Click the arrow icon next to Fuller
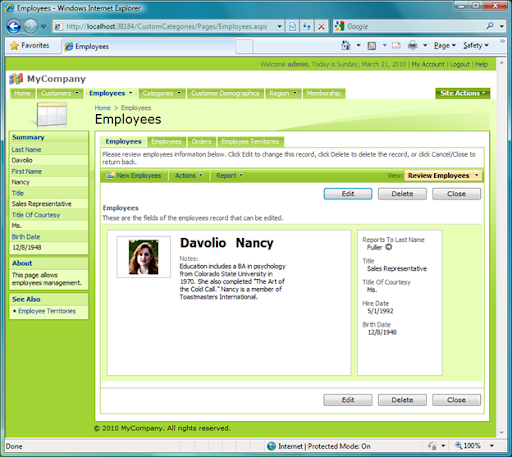The height and width of the screenshot is (457, 512). click(x=389, y=247)
